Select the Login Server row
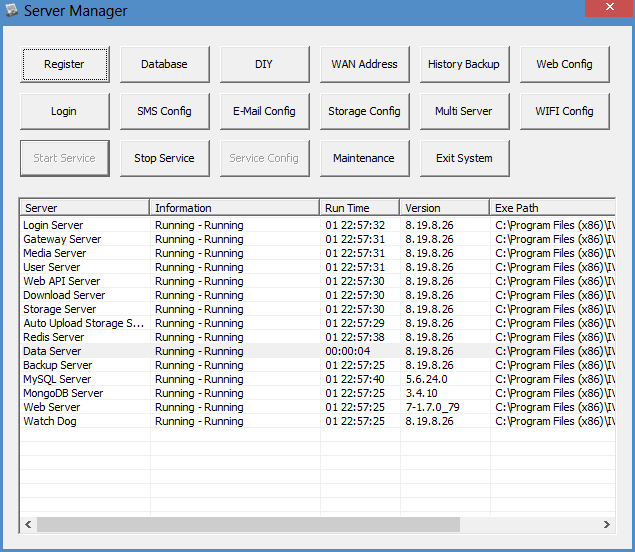Viewport: 635px width, 552px height. point(318,225)
